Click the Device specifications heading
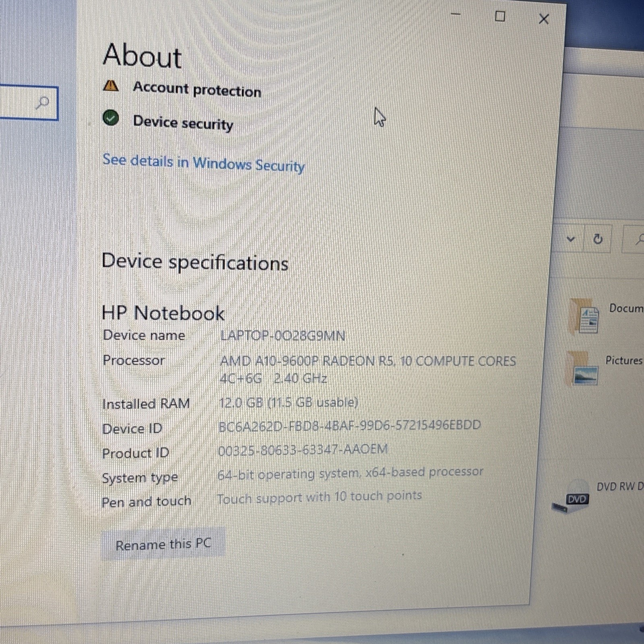Viewport: 644px width, 644px height. [x=195, y=262]
